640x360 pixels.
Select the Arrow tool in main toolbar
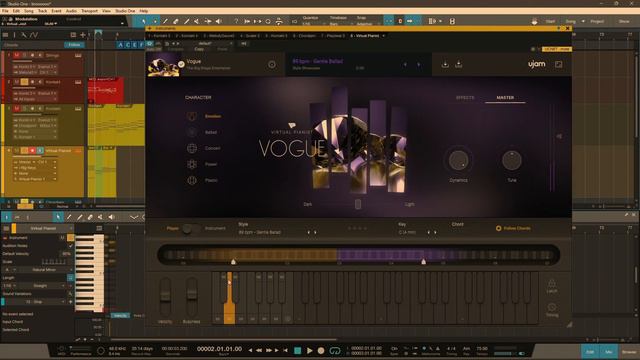(x=144, y=21)
